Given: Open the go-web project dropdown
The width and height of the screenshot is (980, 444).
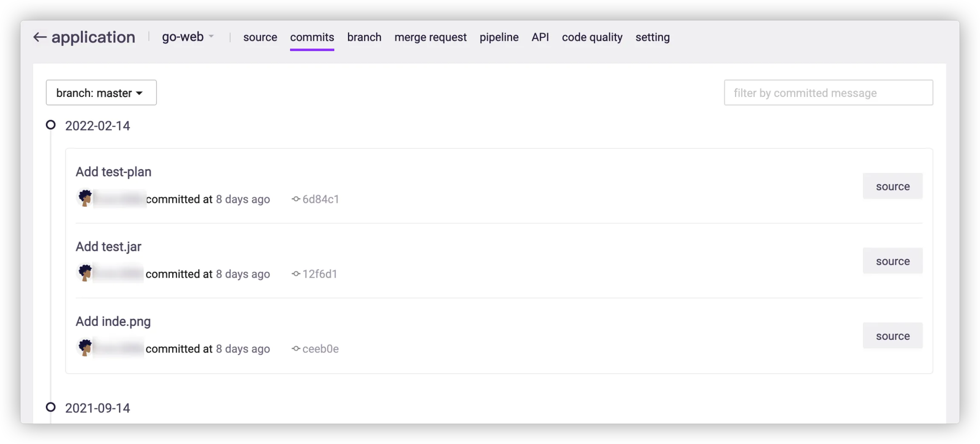Looking at the screenshot, I should click(x=188, y=37).
